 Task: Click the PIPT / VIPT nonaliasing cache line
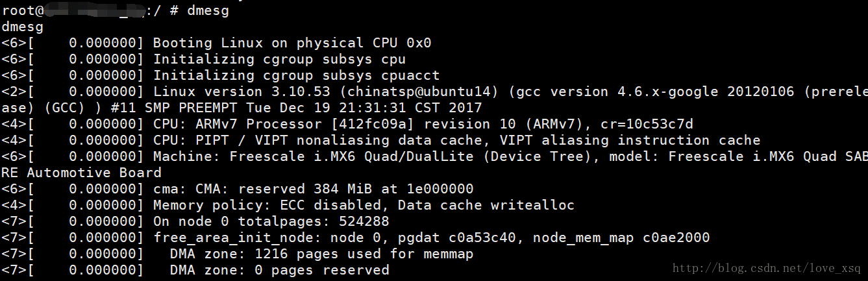point(381,140)
